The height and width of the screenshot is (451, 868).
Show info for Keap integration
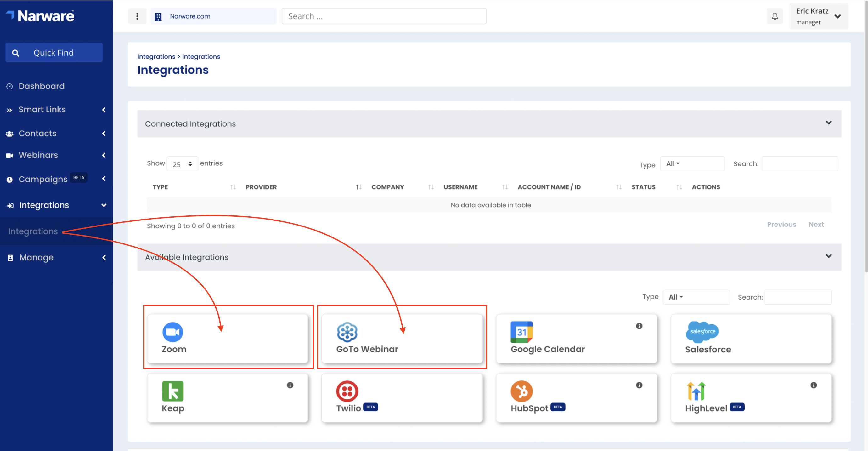coord(290,385)
